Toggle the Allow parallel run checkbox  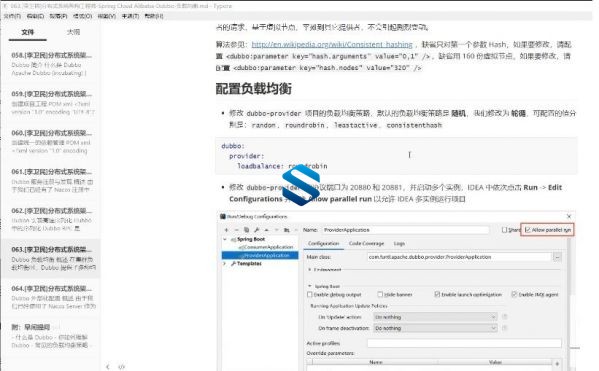click(x=528, y=230)
